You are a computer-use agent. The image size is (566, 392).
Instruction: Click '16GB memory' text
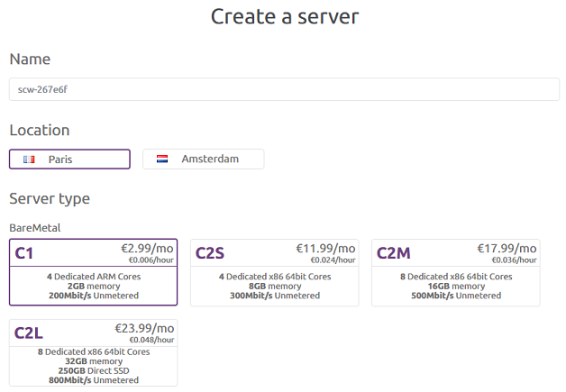tap(456, 287)
